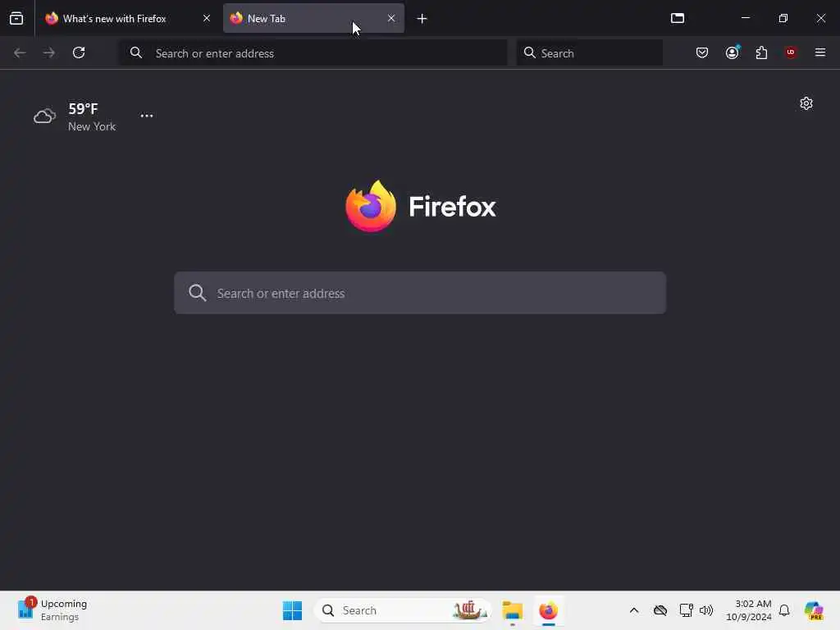Select the New Tab tab
This screenshot has width=840, height=630.
(313, 18)
